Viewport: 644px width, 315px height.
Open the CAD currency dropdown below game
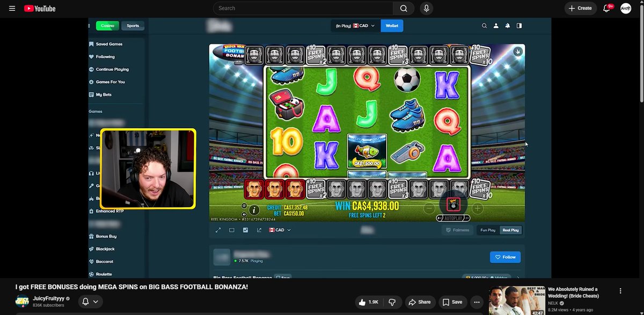280,230
